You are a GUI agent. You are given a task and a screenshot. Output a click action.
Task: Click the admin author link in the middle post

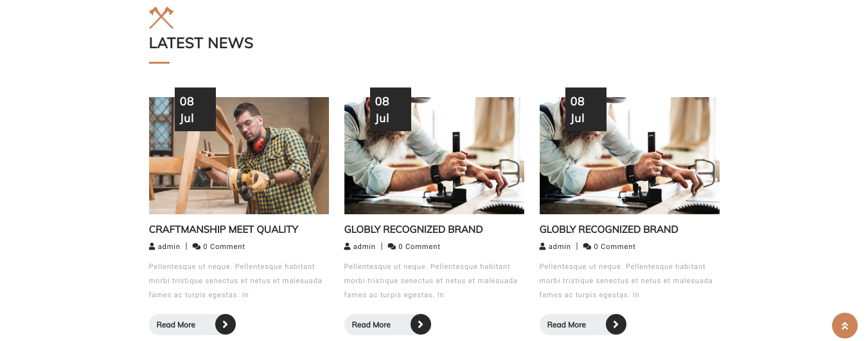tap(364, 246)
